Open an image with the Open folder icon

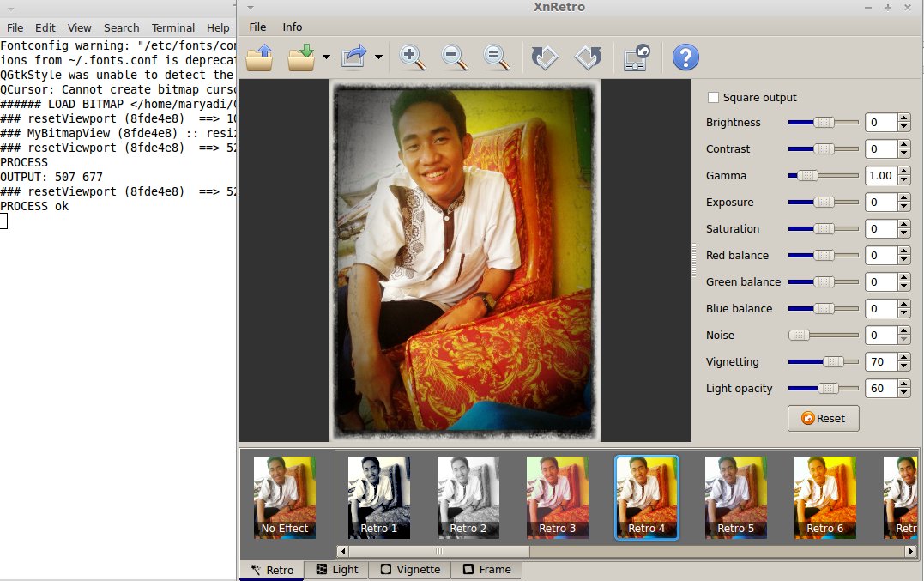[259, 57]
